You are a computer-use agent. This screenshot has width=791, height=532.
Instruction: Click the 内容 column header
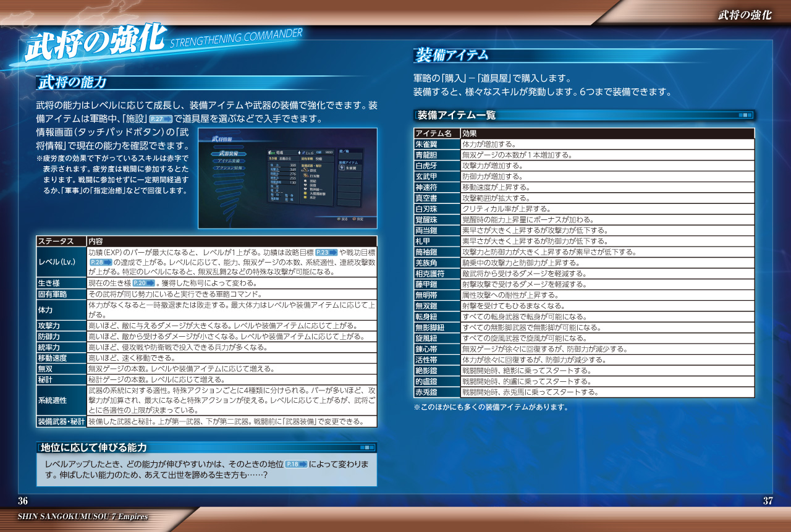tap(232, 242)
